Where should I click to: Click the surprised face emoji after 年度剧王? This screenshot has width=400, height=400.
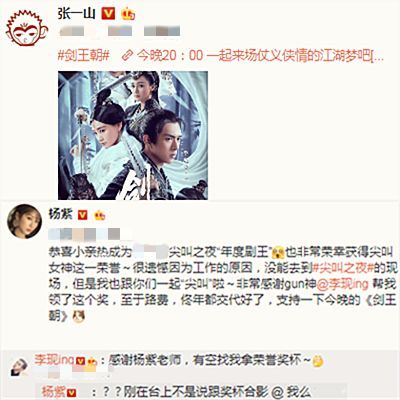(278, 253)
